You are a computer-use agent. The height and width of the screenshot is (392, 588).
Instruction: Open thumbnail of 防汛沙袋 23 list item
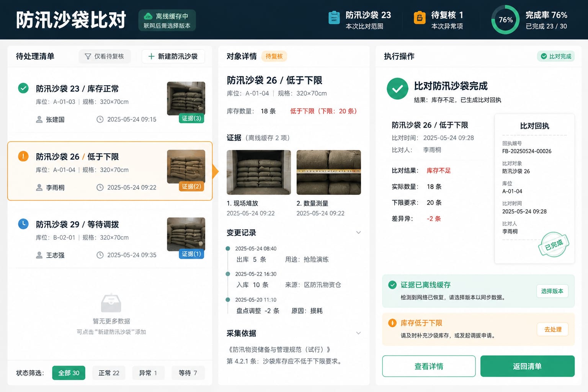click(x=186, y=98)
